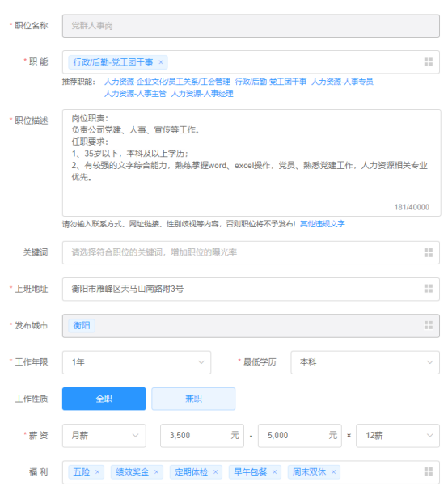The image size is (448, 503).
Task: Choose recommended function 人力资源-人事经理
Action: (202, 94)
